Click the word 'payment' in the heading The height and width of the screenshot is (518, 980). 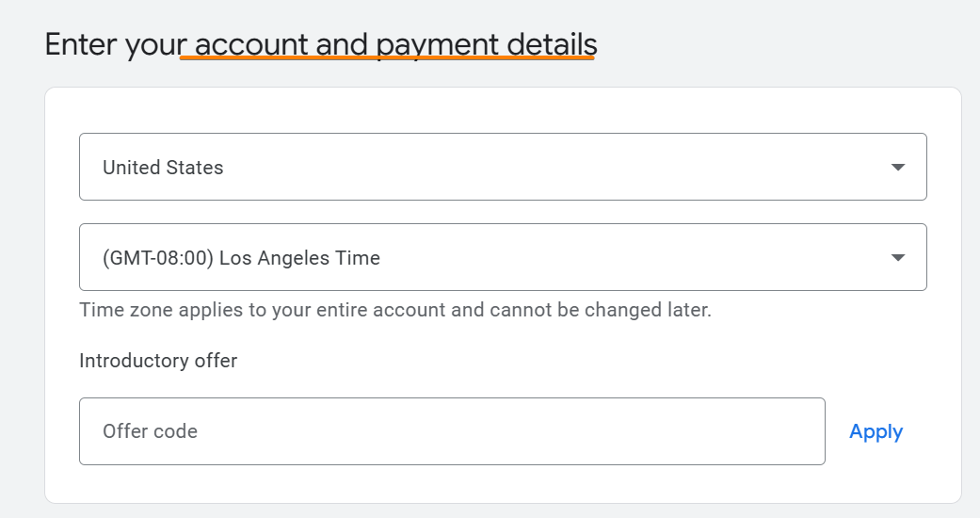437,44
